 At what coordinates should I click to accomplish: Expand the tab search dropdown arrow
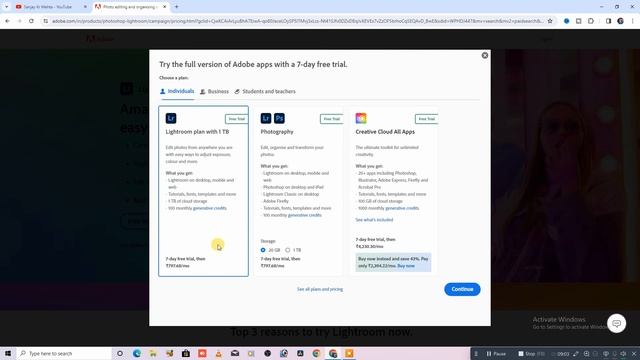[x=6, y=7]
